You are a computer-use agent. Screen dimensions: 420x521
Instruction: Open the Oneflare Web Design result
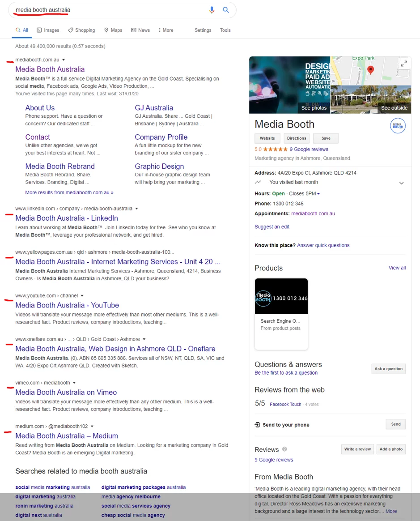tap(115, 349)
